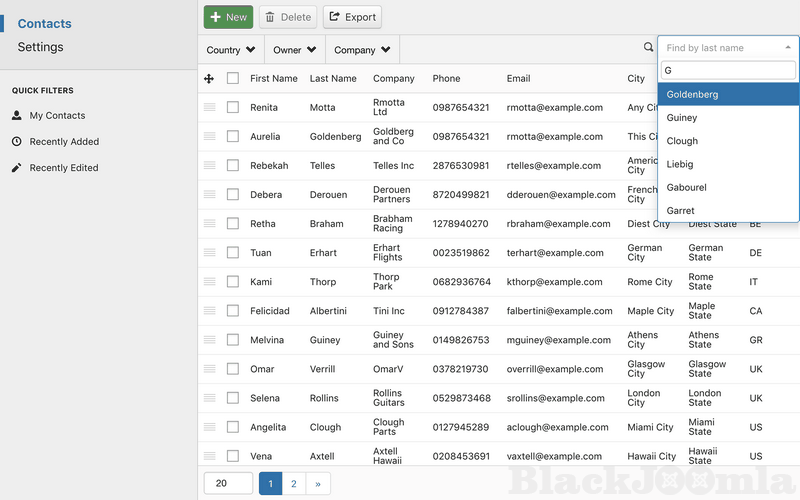This screenshot has height=500, width=800.
Task: Grab the drag handle for Renita's row
Action: [210, 107]
